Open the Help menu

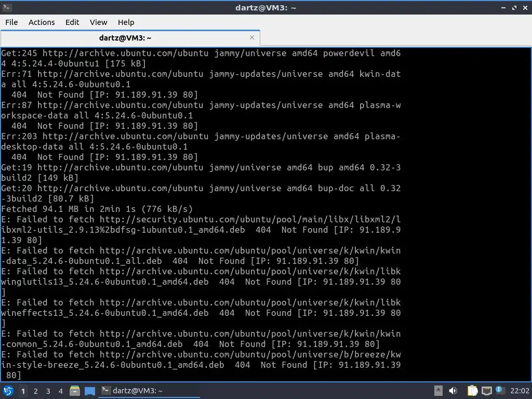126,22
